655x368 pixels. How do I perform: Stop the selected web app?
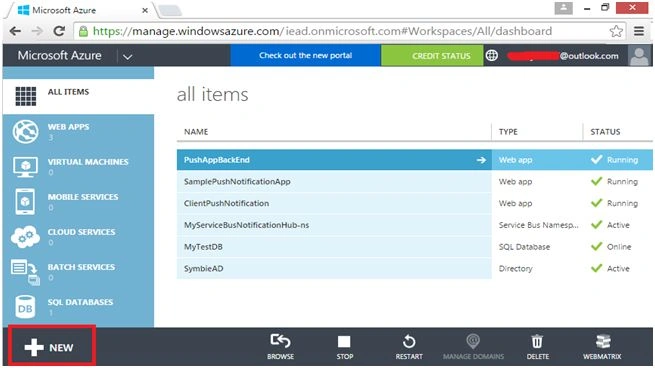click(x=345, y=347)
